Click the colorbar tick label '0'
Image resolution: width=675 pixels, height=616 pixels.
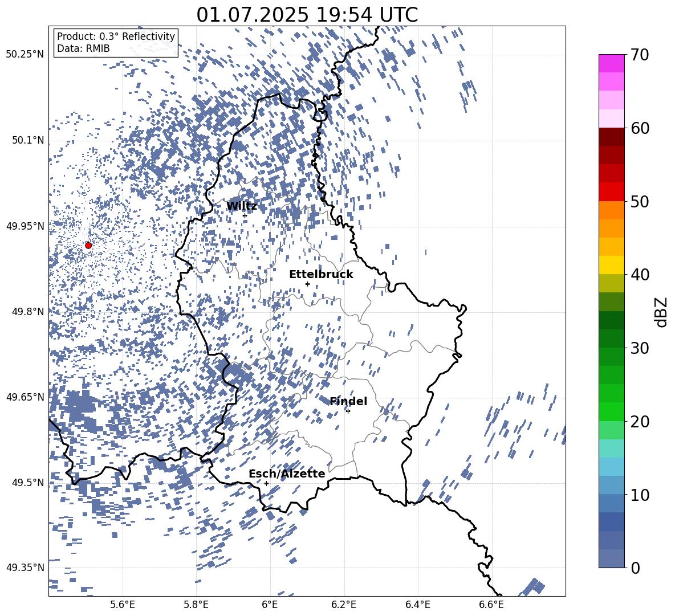pos(635,568)
